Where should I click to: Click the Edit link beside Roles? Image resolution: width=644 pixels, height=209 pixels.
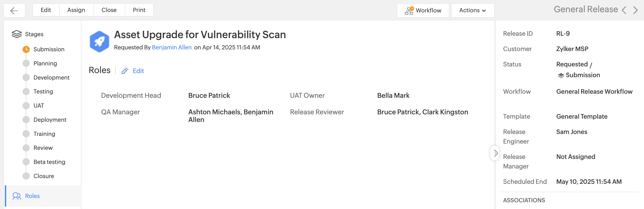(138, 71)
